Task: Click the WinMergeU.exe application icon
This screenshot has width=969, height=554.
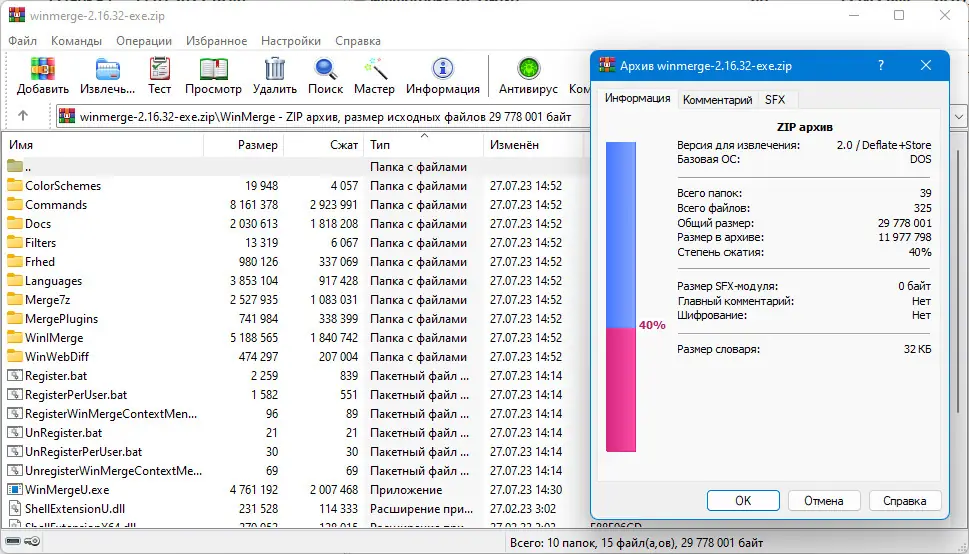Action: (14, 490)
